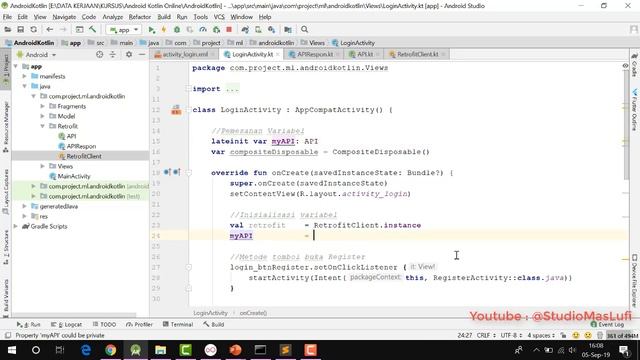This screenshot has height=360, width=640.
Task: Navigate forward using the right arrow
Action: click(x=63, y=29)
